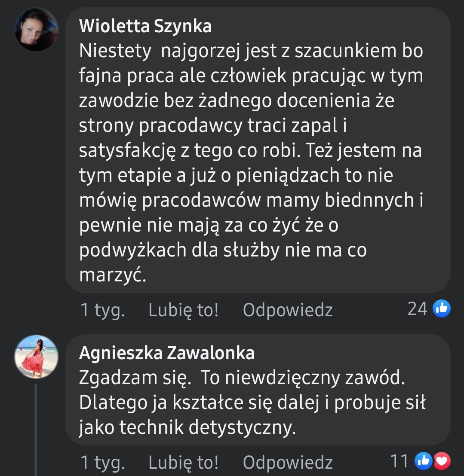
Task: Like Agnieszka's comment using 'Lubię to!'
Action: 184,463
